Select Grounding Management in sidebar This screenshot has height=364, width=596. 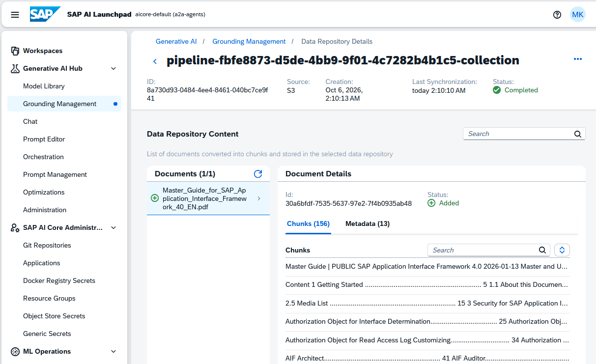click(64, 104)
